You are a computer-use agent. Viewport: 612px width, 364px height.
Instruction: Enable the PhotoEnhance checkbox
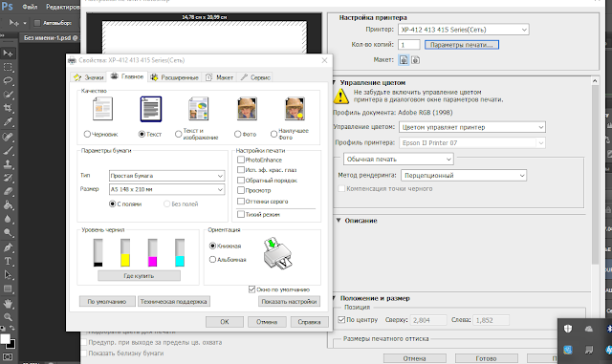241,160
